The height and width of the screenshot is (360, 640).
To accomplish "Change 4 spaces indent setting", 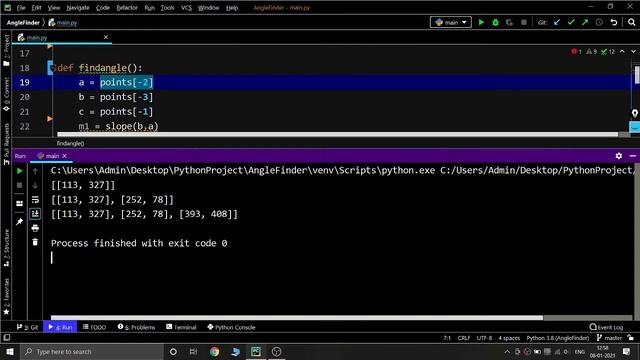I will (509, 338).
